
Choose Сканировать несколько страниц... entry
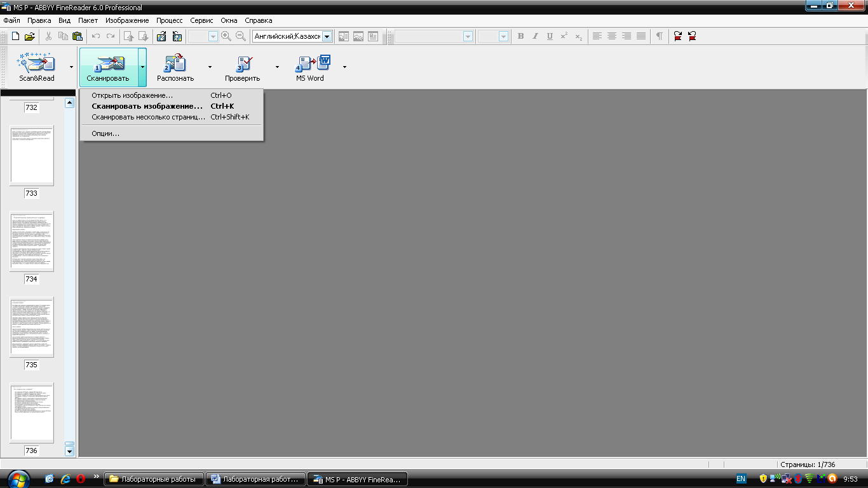point(171,117)
